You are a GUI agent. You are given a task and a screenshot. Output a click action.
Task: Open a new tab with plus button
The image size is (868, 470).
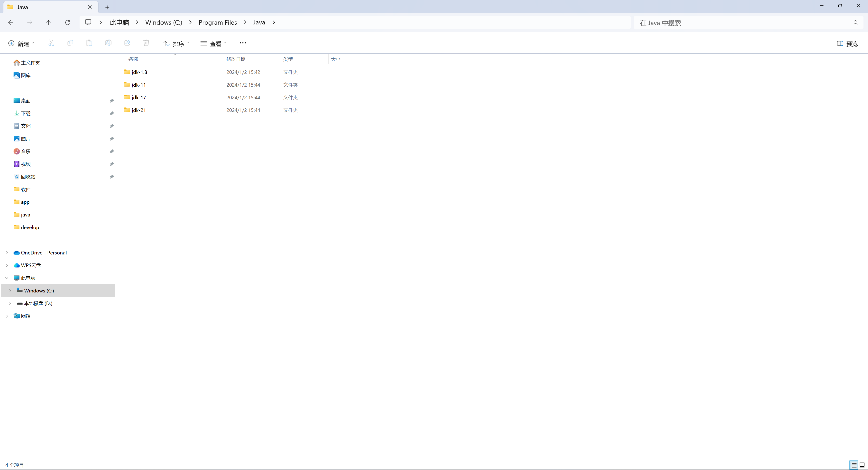[x=107, y=7]
